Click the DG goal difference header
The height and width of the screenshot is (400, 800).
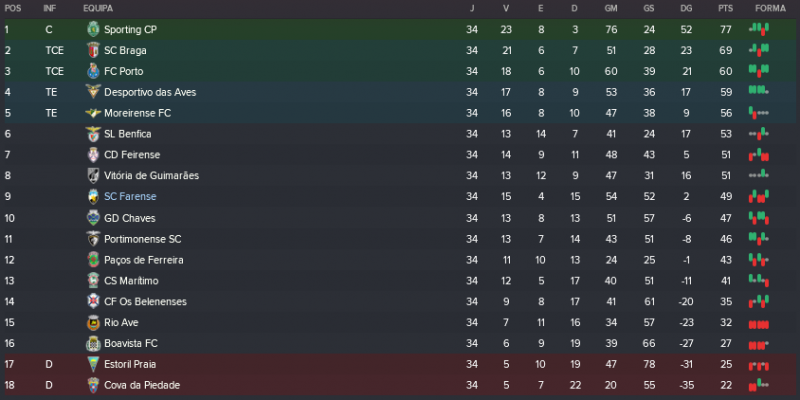[x=685, y=8]
